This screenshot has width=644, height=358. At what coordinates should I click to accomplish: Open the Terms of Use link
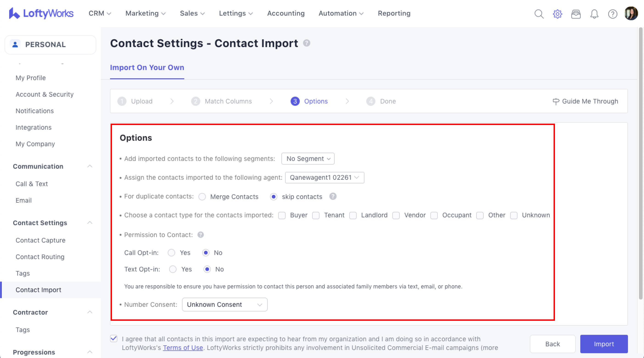[183, 348]
